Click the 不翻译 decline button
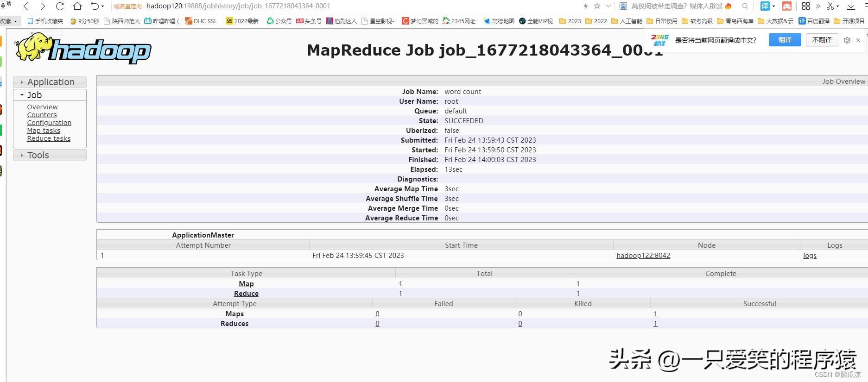 tap(822, 40)
